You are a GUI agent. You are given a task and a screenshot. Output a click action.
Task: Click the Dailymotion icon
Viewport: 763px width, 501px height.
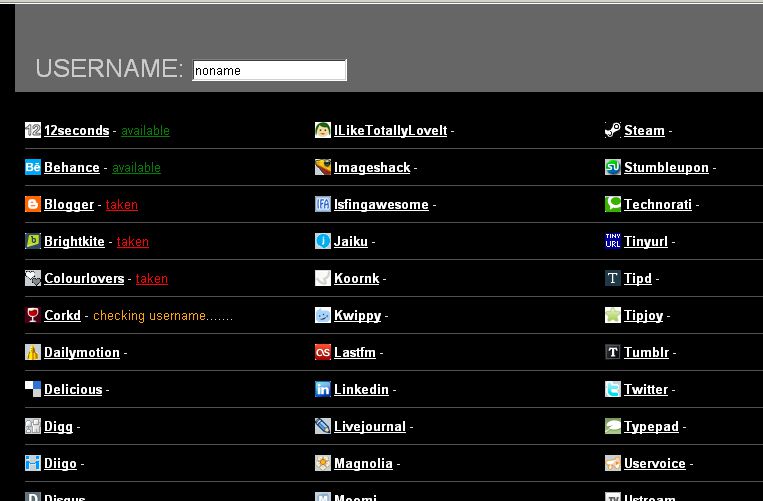(33, 352)
